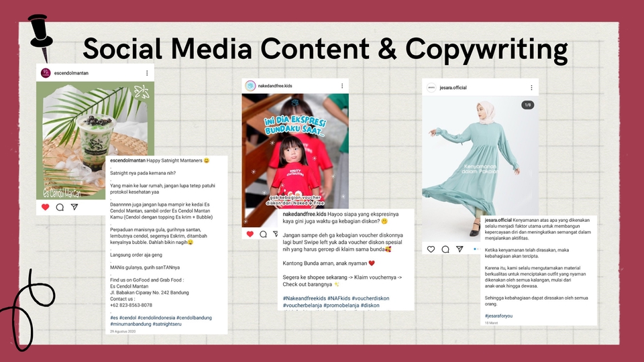Open comments on nakedandfree.kids post
This screenshot has height=362, width=644.
click(263, 234)
